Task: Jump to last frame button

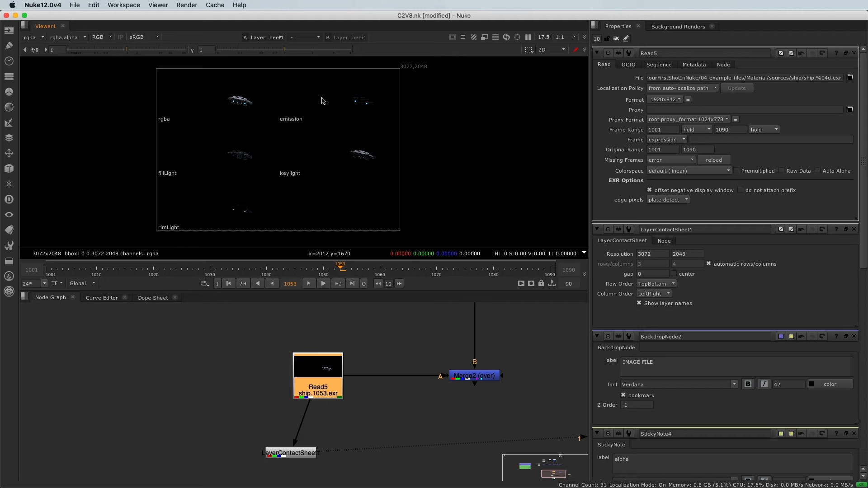Action: pos(352,283)
